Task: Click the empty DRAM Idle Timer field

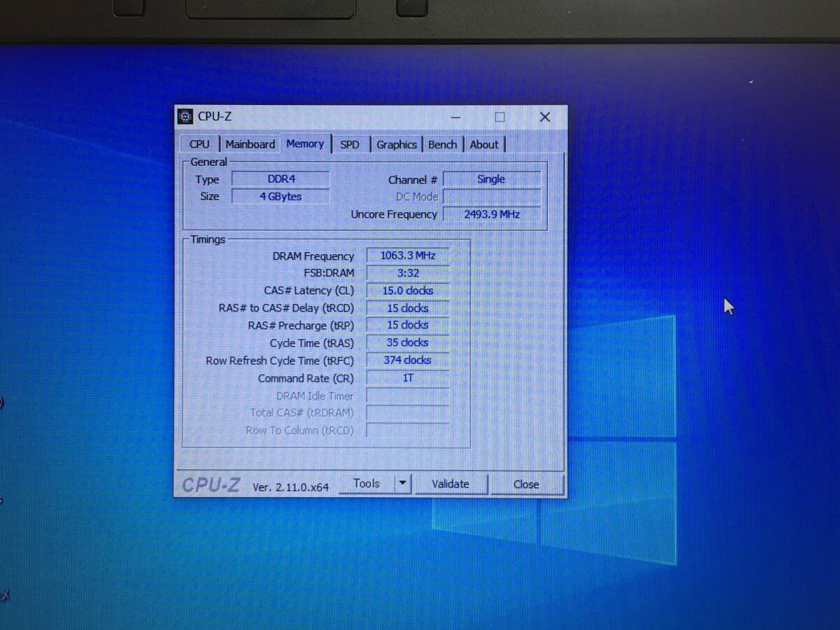Action: (407, 395)
